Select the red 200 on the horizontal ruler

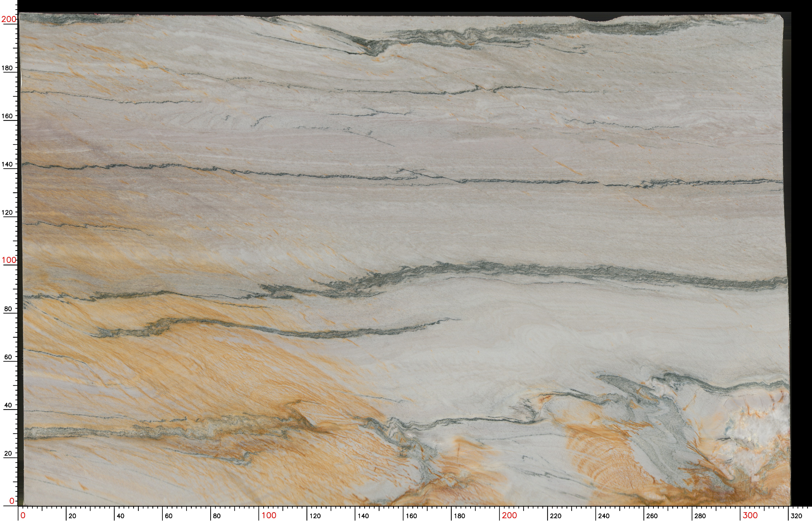[509, 515]
